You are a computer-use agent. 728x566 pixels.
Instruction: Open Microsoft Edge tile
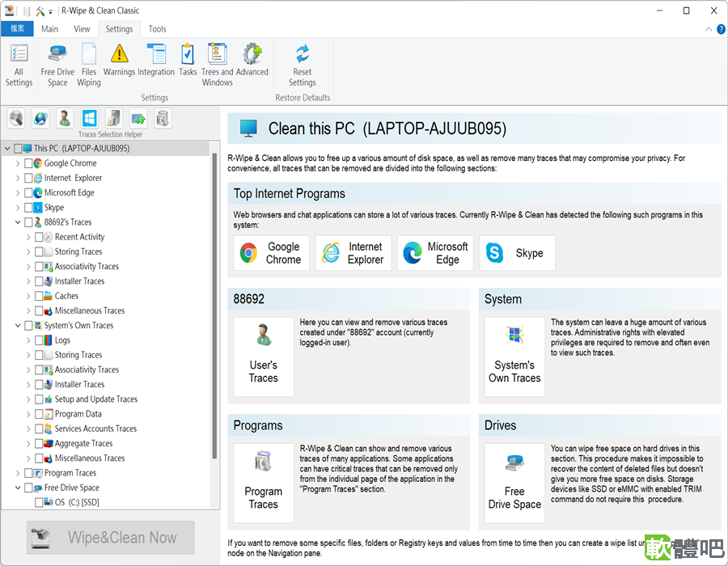[x=435, y=253]
